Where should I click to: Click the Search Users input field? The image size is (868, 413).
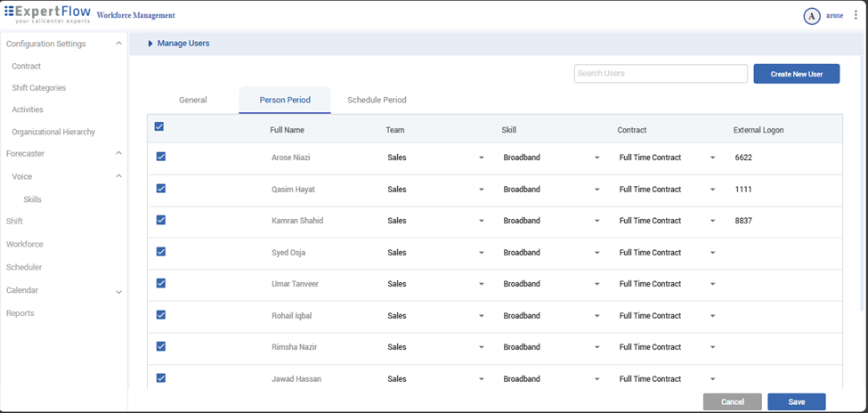pyautogui.click(x=660, y=74)
